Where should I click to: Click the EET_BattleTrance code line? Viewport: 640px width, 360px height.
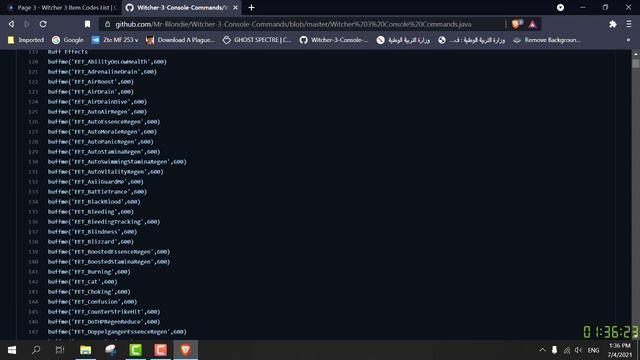coord(97,192)
